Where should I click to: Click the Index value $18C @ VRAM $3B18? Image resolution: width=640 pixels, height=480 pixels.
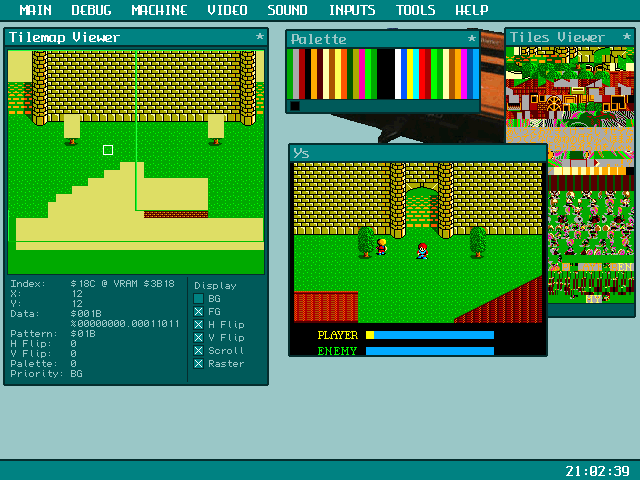122,284
